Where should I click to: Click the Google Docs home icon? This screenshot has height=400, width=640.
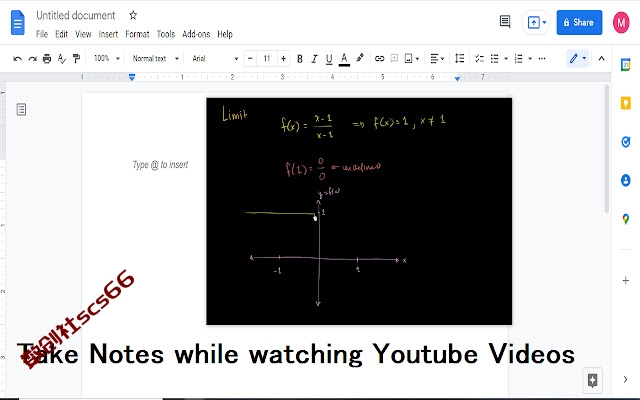(18, 23)
